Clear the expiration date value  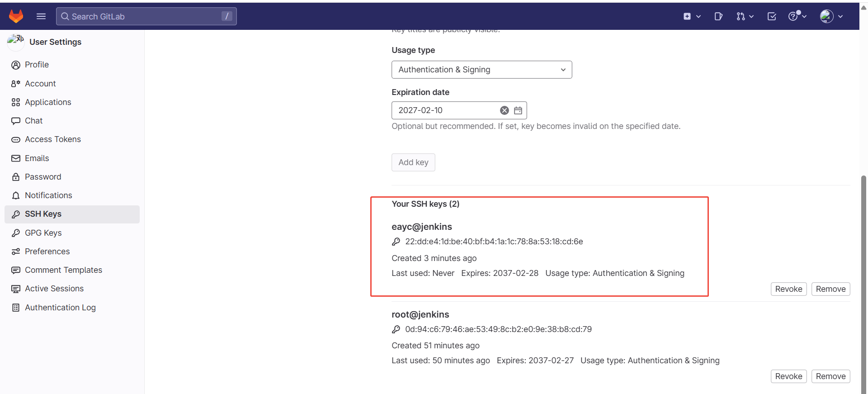[x=505, y=110]
